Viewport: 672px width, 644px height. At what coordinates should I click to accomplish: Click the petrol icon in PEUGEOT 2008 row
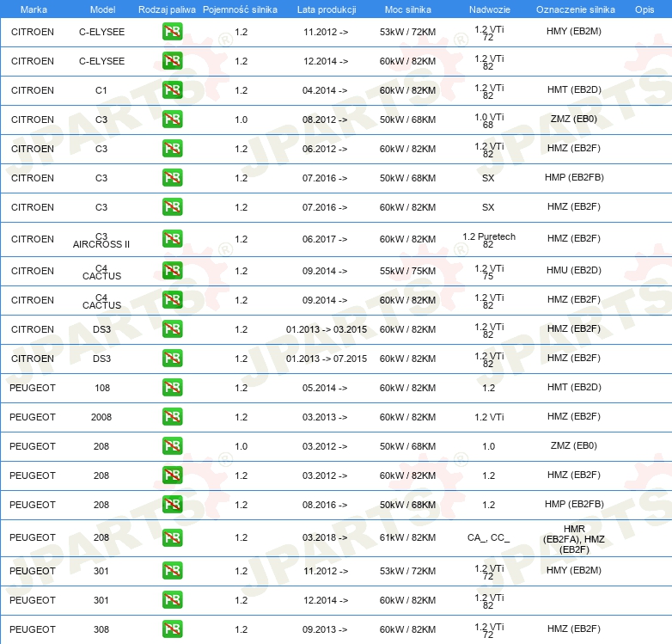[x=172, y=417]
